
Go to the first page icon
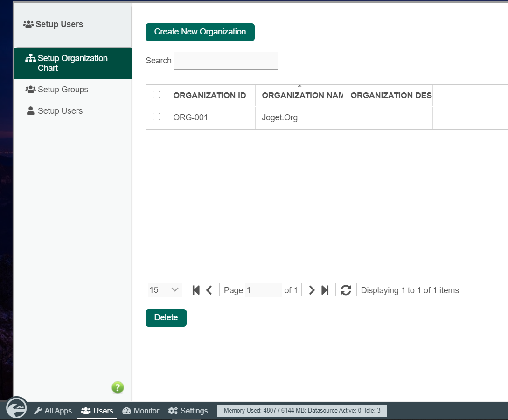196,290
